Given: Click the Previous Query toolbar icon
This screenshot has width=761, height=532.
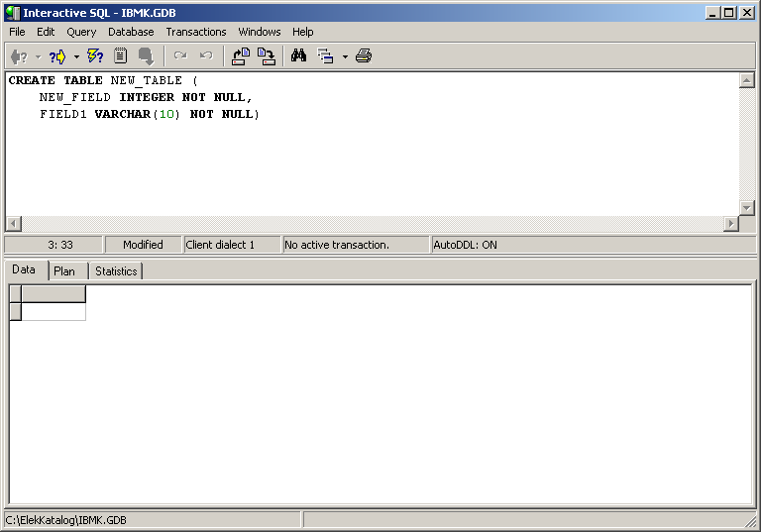Looking at the screenshot, I should 20,56.
